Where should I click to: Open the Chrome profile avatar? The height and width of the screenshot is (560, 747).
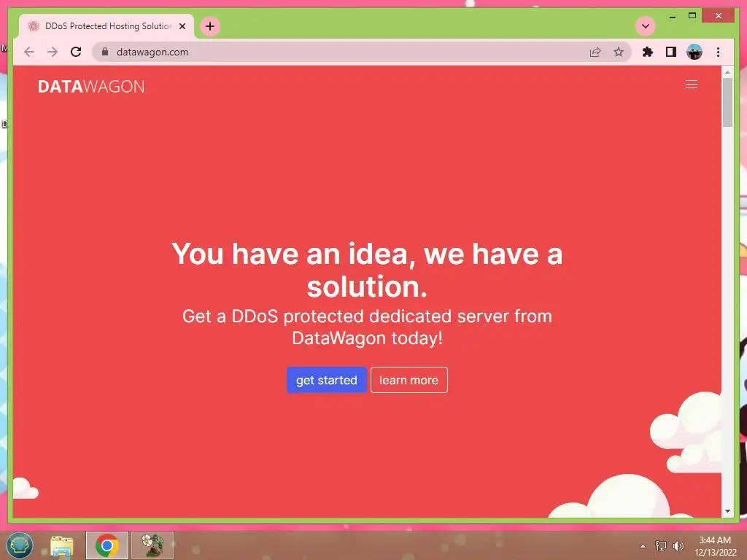click(694, 52)
